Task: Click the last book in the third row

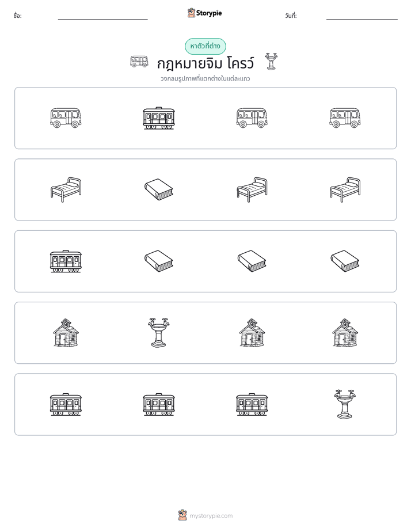Action: [x=345, y=261]
